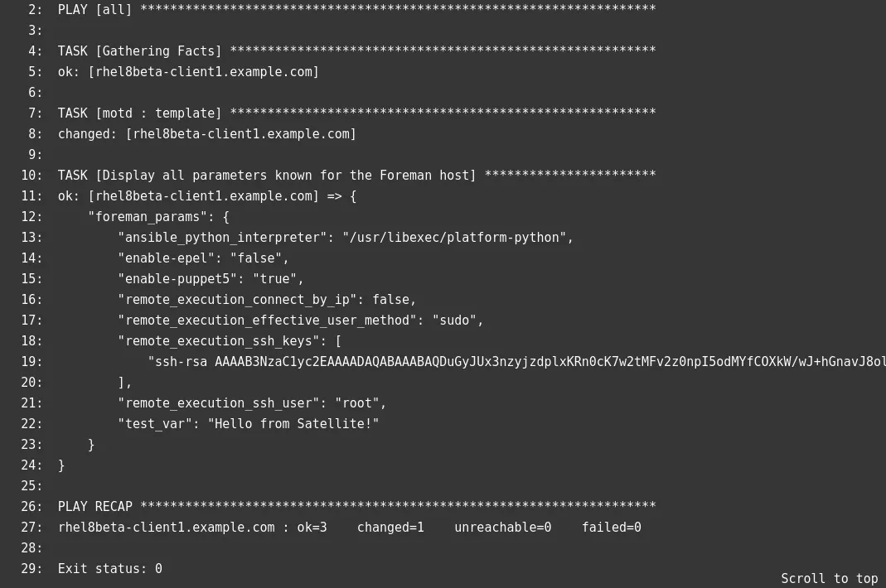Click the Hello from Satellite! text

click(x=293, y=424)
